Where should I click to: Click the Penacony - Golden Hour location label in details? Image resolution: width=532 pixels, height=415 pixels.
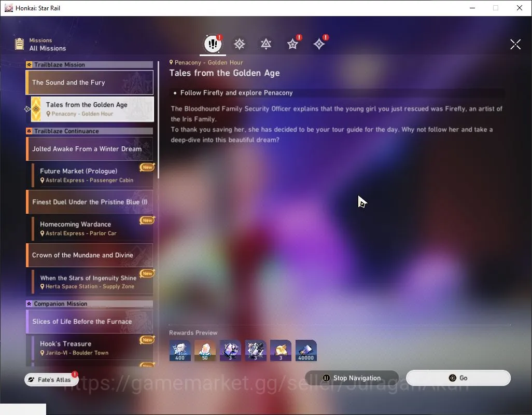[x=206, y=62]
